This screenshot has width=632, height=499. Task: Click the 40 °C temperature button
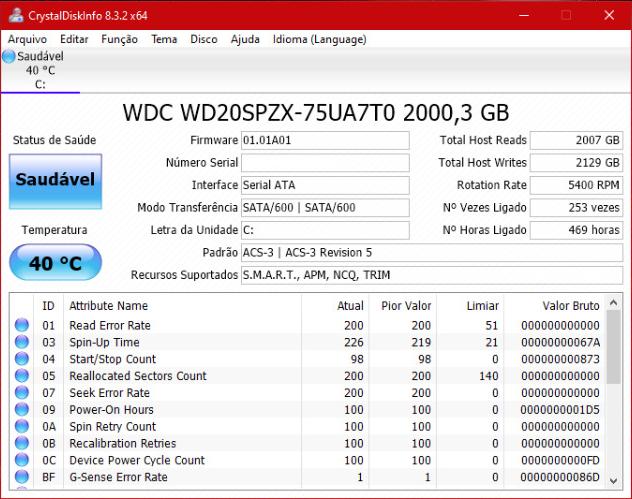pyautogui.click(x=55, y=262)
